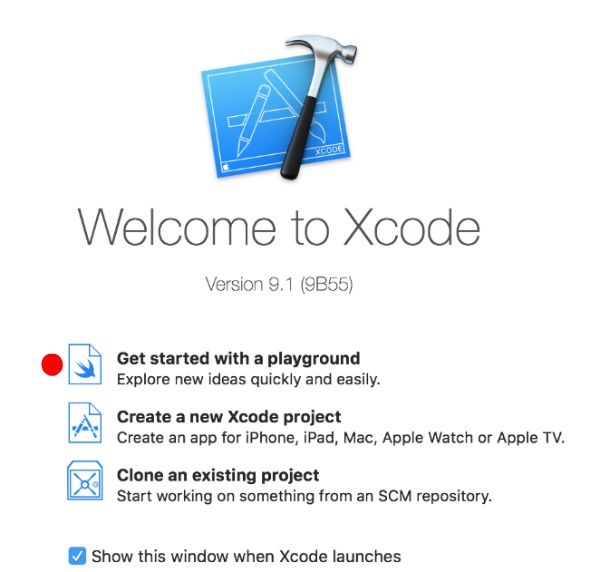The width and height of the screenshot is (600, 572).
Task: Click the Version 9.1 (9B55) text
Action: pyautogui.click(x=279, y=285)
